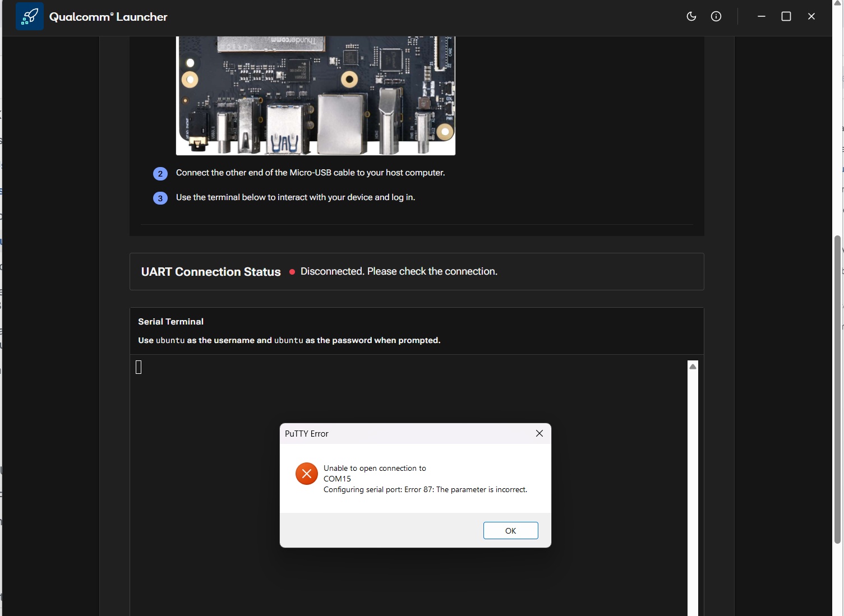Click the main page vertical scrollbar thumb
844x616 pixels.
pyautogui.click(x=837, y=389)
